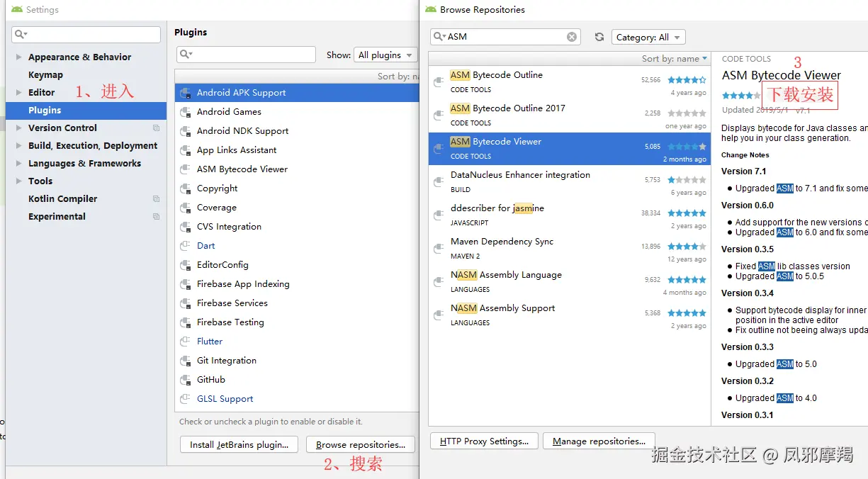Click the Maven Dependency Sync plugin icon
This screenshot has width=868, height=479.
tap(439, 249)
